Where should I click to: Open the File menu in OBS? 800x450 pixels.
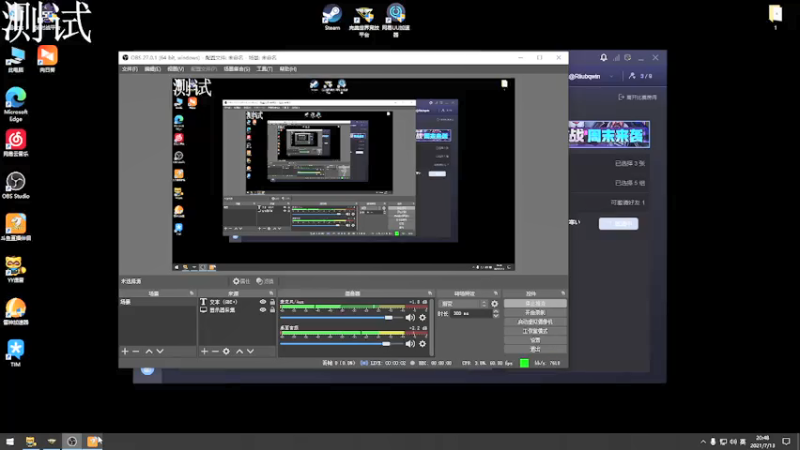(x=130, y=69)
